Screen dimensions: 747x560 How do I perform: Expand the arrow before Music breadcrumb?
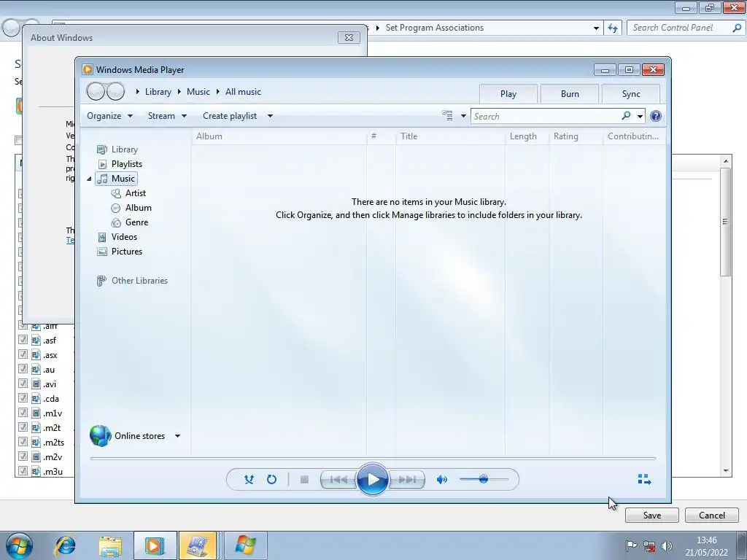click(x=179, y=91)
